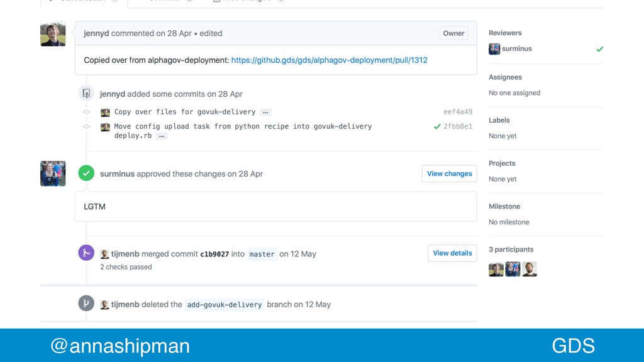Screen dimensions: 644x362
Task: Click Projects heading in sidebar
Action: (502, 163)
